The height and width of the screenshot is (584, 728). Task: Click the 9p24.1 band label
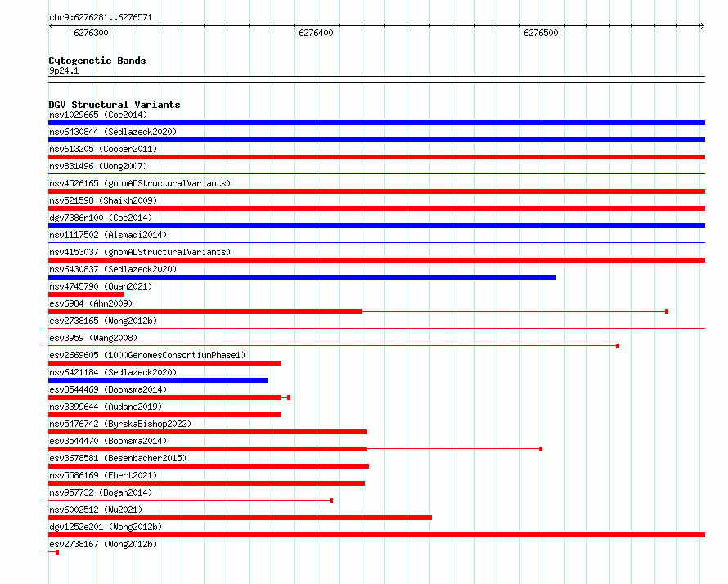pyautogui.click(x=64, y=70)
